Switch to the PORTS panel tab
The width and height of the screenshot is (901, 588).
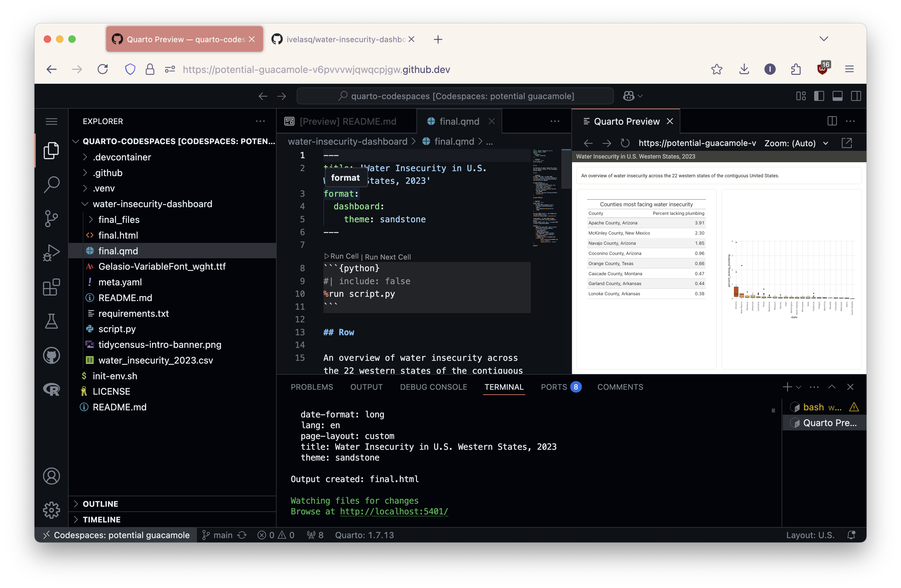[x=554, y=387]
